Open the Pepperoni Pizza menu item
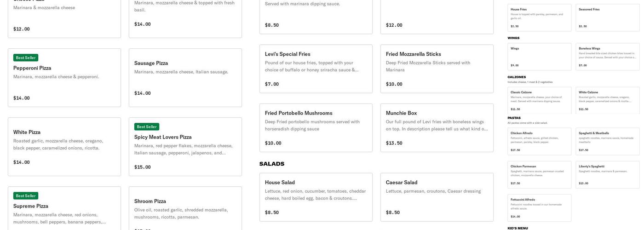The width and height of the screenshot is (644, 230). 64,77
